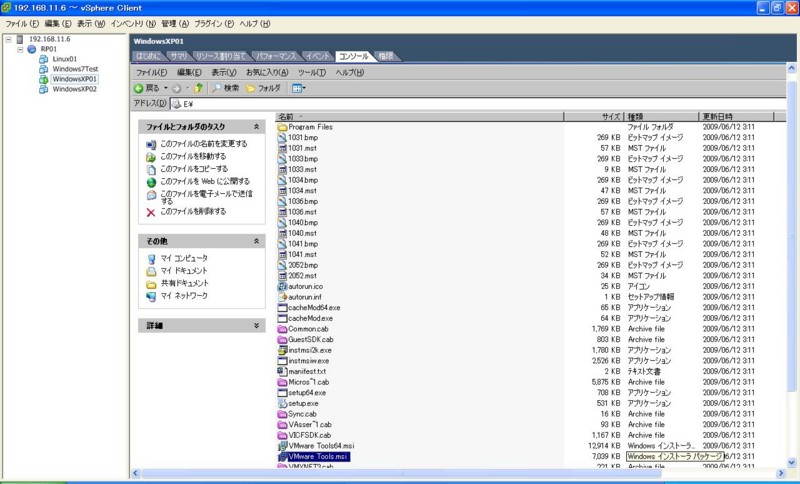Click the console vertical scrollbar up arrow
800x484 pixels.
[792, 68]
